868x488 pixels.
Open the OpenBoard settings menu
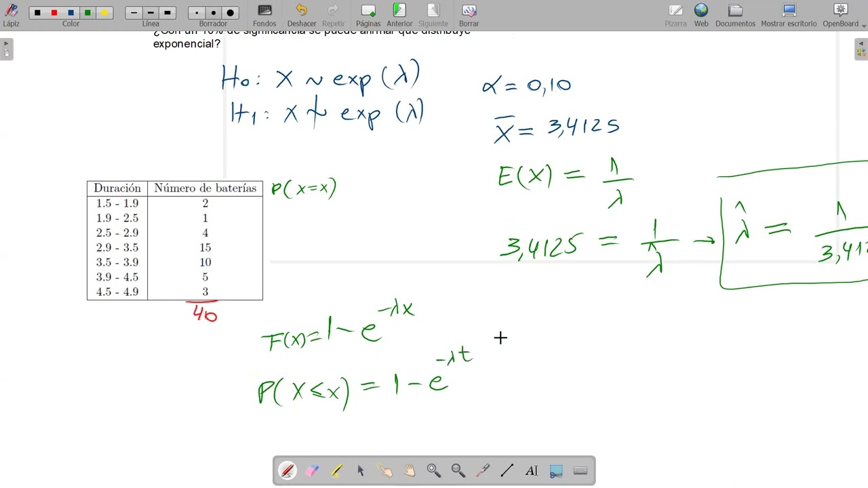(841, 15)
